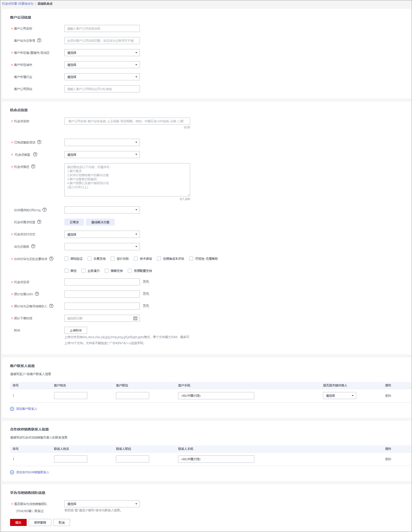This screenshot has height=532, width=412.
Task: Enable the 技术咨询 checkbox
Action: [x=136, y=259]
